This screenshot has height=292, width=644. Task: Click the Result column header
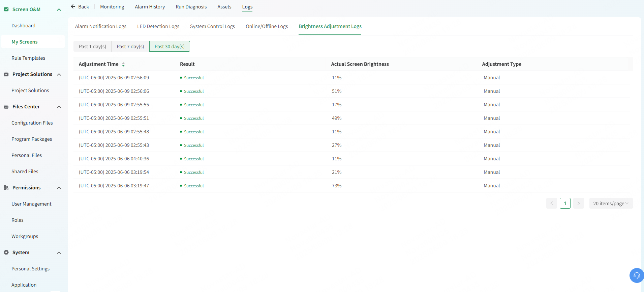click(187, 64)
